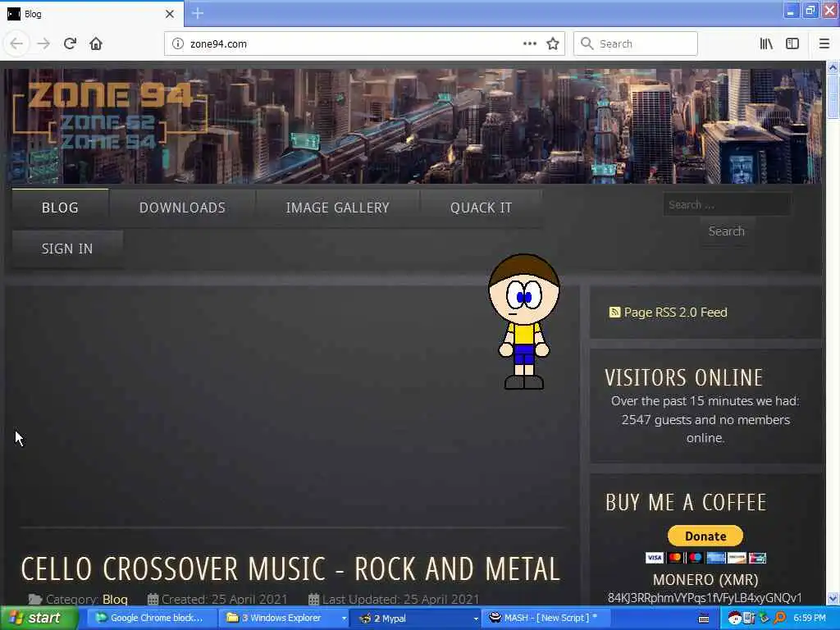Open the BLOG menu item

[x=60, y=208]
